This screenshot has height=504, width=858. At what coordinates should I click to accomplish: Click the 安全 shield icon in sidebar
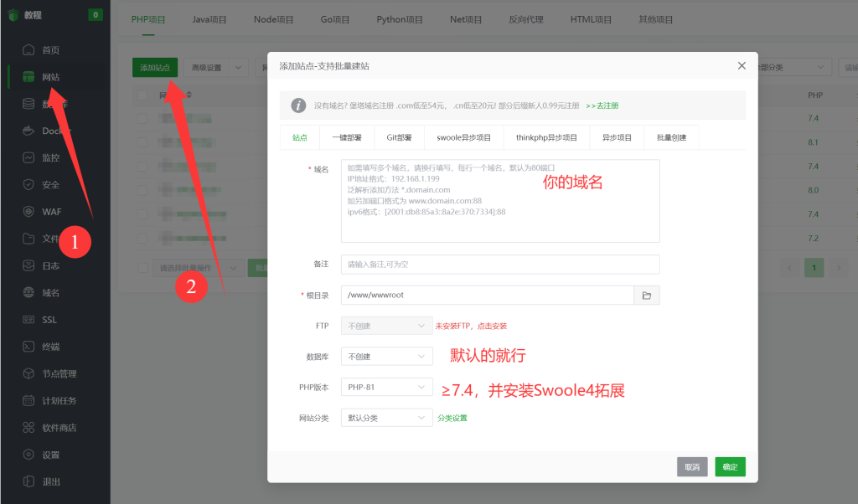tap(28, 184)
